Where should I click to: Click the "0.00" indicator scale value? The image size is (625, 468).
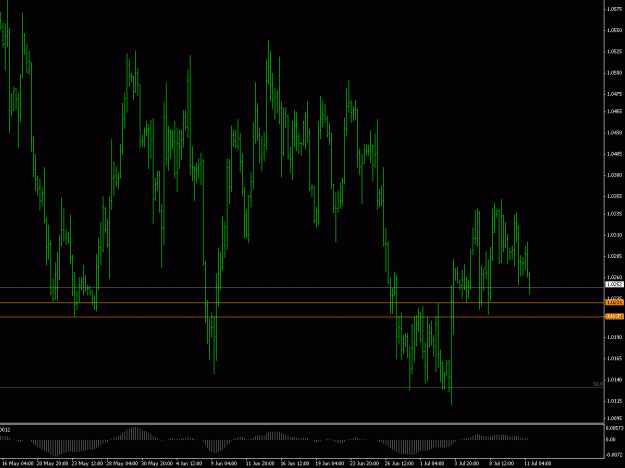coord(611,439)
